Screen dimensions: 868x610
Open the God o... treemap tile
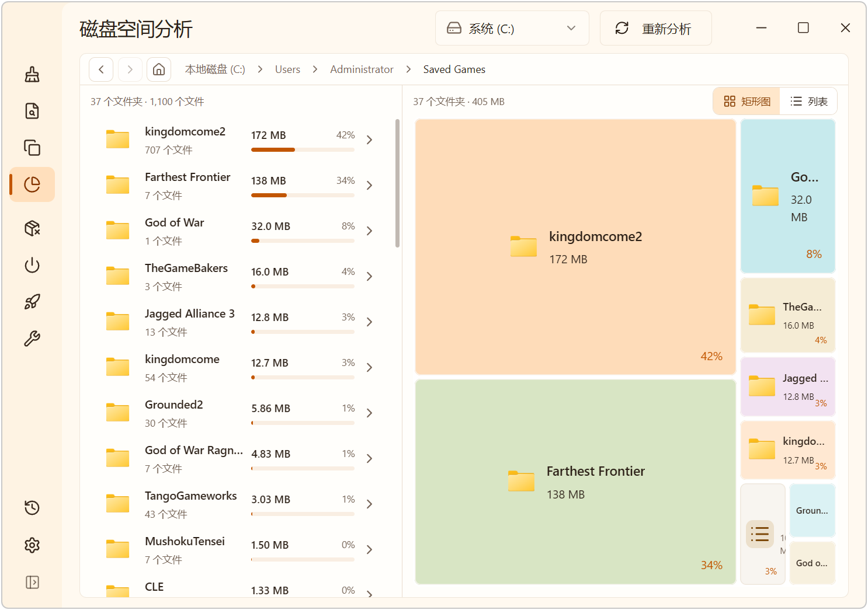click(x=813, y=563)
